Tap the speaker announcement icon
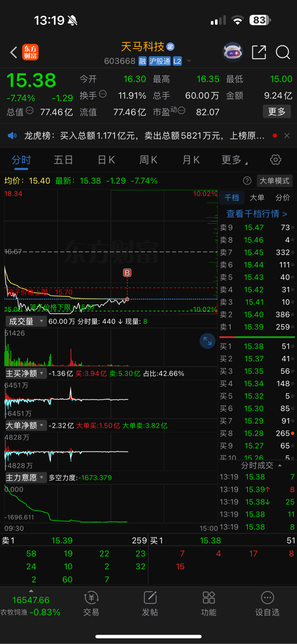Image resolution: width=297 pixels, height=644 pixels. [x=12, y=136]
